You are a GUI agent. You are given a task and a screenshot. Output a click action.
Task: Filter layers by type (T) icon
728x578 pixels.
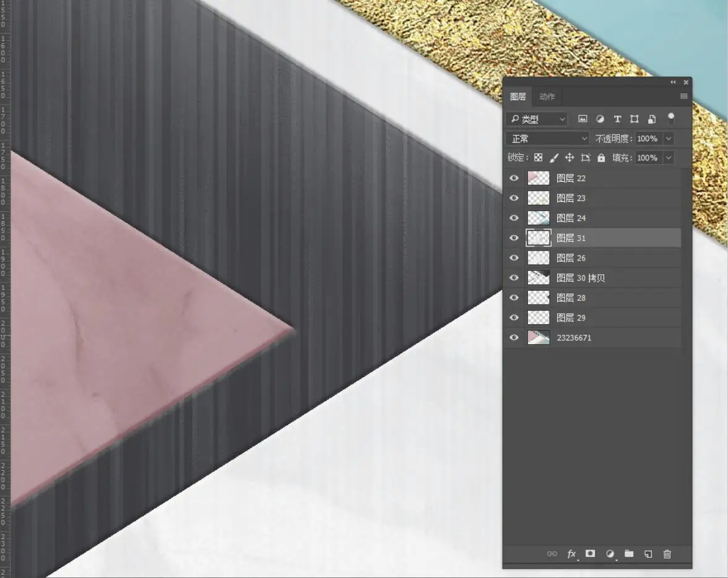tap(617, 119)
